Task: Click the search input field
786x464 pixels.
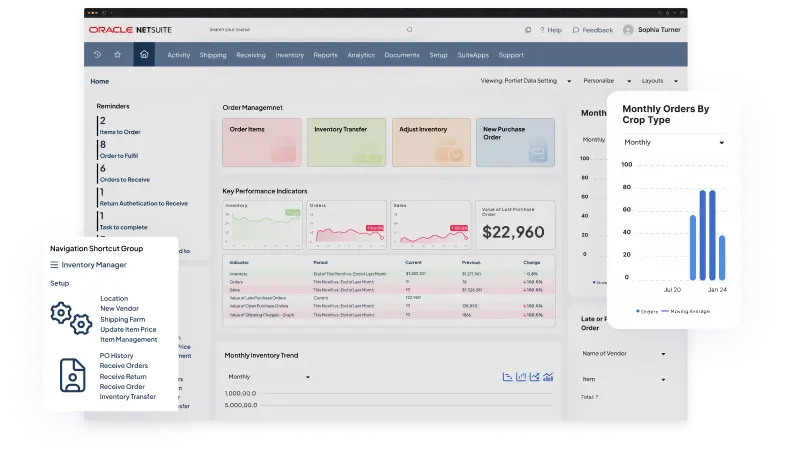Action: [320, 30]
